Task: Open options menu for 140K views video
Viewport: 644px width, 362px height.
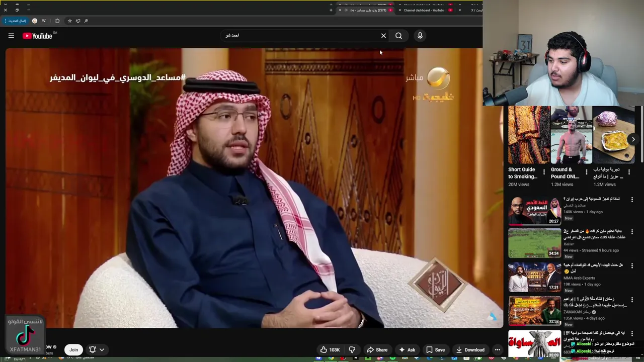Action: point(632,200)
